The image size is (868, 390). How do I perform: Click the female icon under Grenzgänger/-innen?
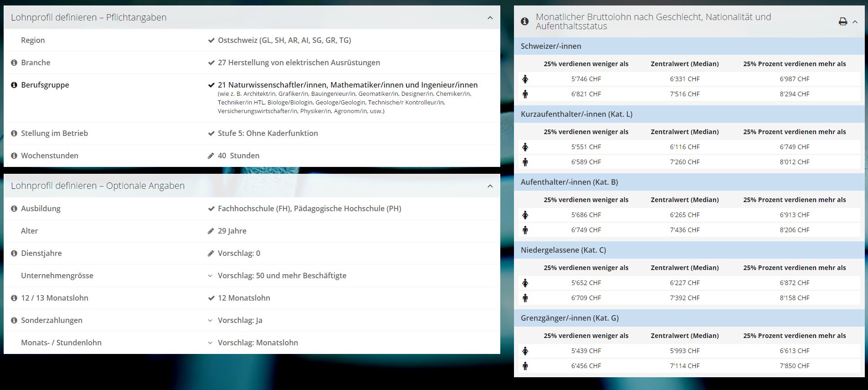pos(525,351)
